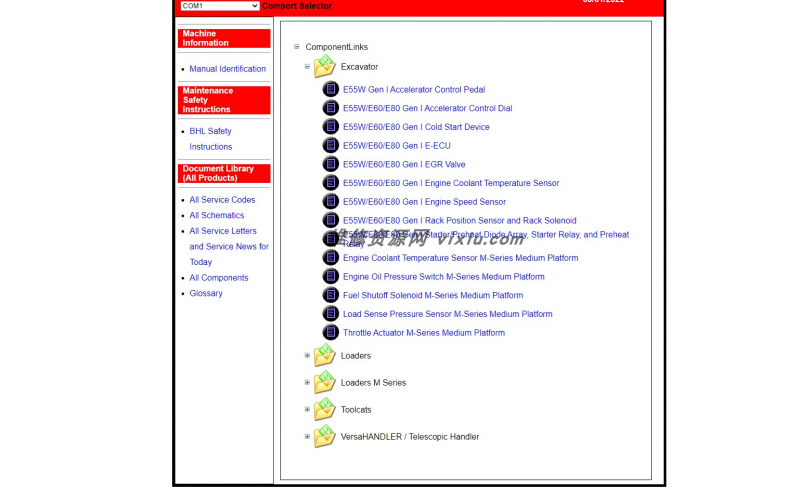Click document icon for Throttle Actuator
The image size is (800, 490).
click(x=331, y=333)
